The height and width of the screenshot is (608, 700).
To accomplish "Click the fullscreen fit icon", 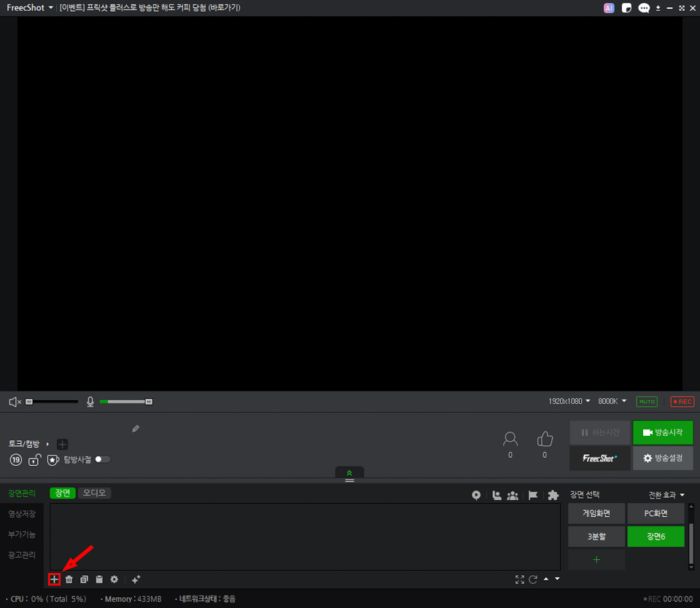I will point(520,580).
